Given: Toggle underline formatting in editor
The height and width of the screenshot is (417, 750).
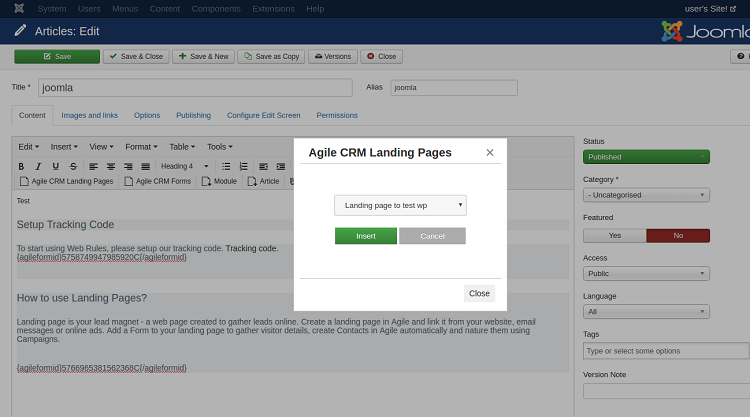Looking at the screenshot, I should click(x=55, y=166).
